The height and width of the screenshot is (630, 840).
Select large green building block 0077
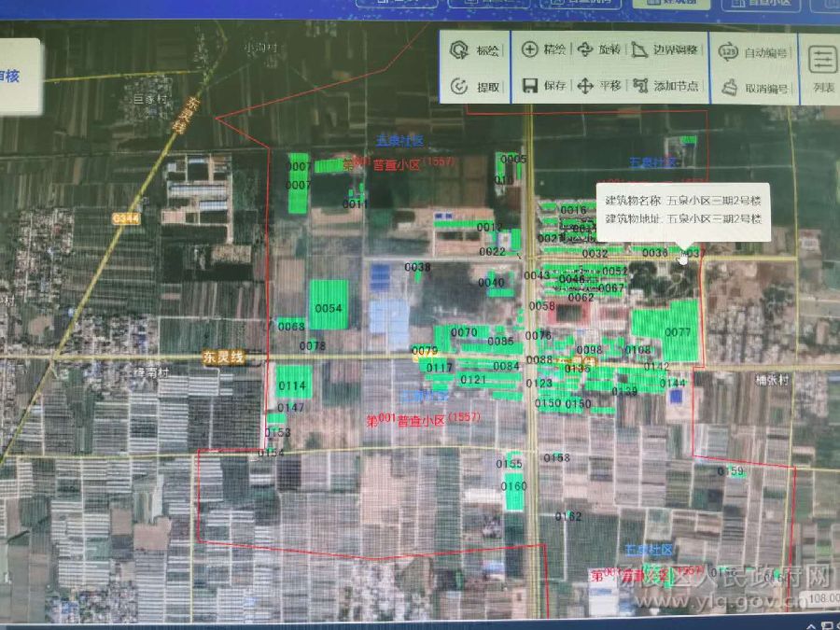pyautogui.click(x=665, y=329)
